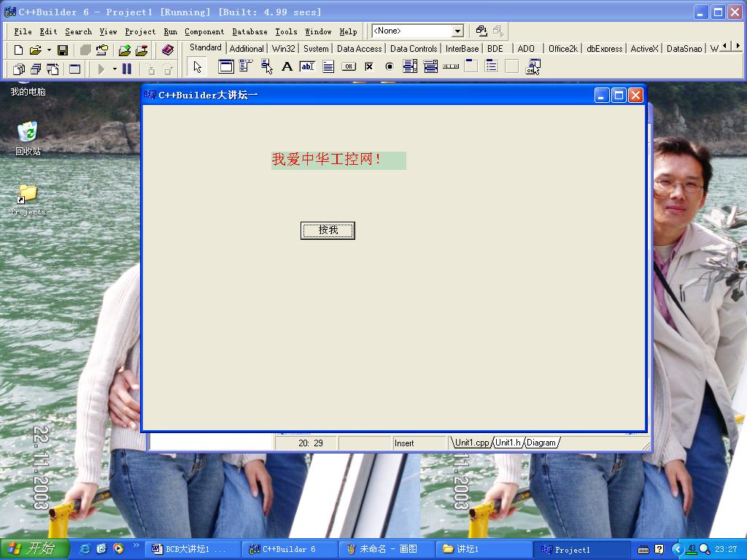Select the Frames component icon

point(226,66)
